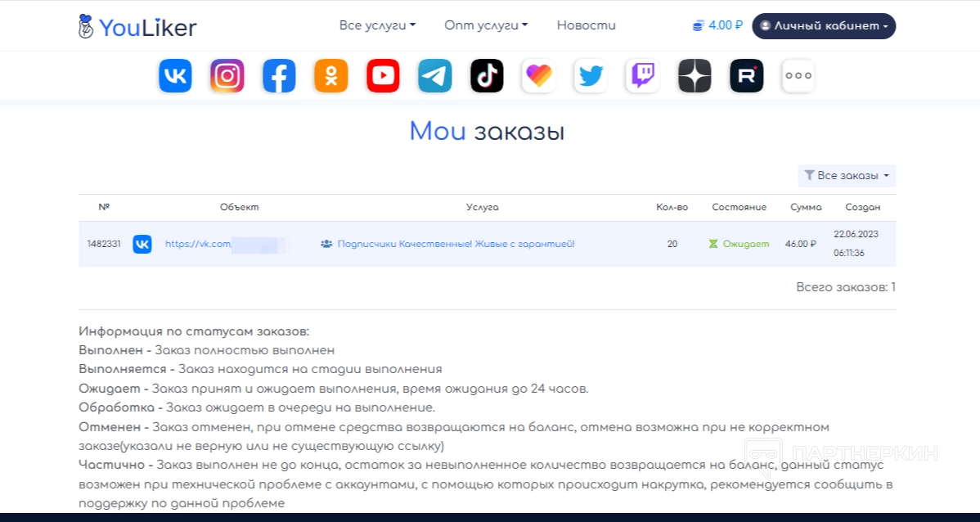This screenshot has height=522, width=980.
Task: Open the Odnoklassniki services icon
Action: point(330,75)
